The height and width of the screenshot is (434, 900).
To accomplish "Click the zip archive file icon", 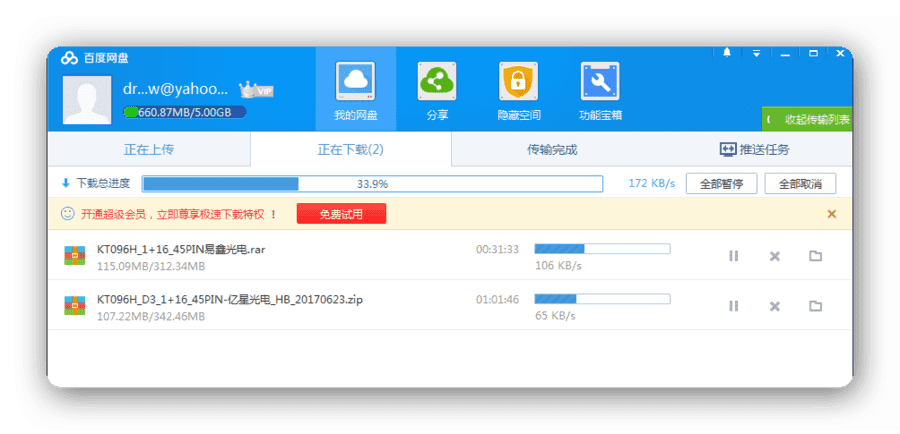I will [75, 305].
